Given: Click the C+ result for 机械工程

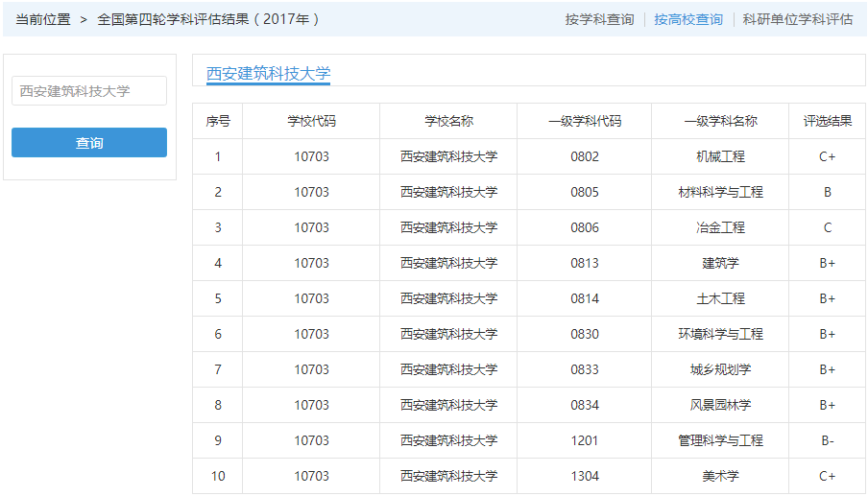Looking at the screenshot, I should 827,156.
